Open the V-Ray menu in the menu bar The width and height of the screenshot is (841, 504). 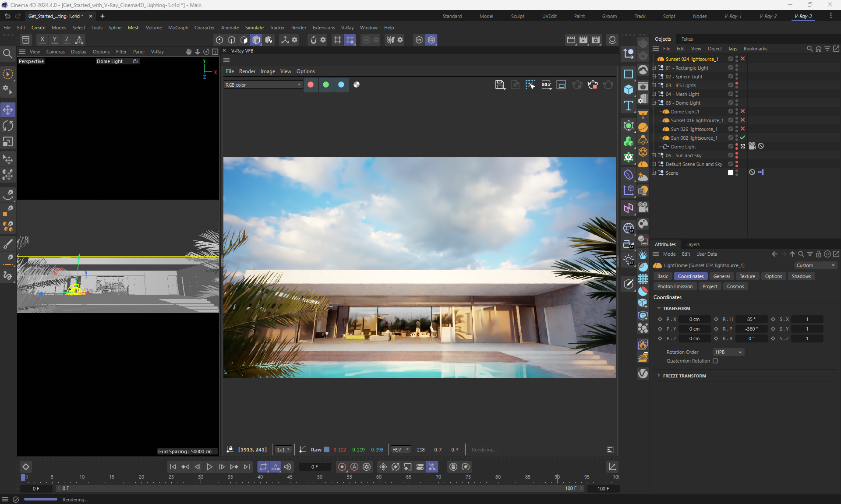(x=347, y=28)
